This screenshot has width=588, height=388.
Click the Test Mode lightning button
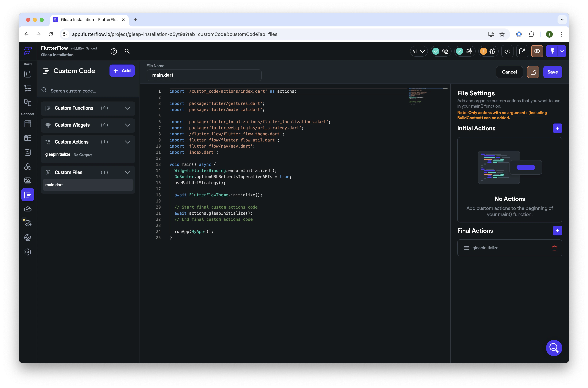[552, 51]
